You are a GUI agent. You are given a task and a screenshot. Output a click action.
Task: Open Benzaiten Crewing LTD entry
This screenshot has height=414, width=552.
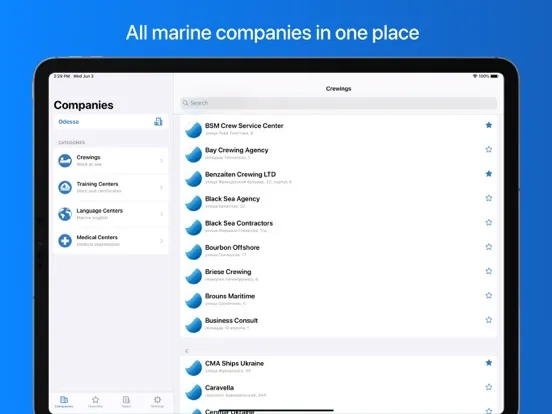pos(338,177)
